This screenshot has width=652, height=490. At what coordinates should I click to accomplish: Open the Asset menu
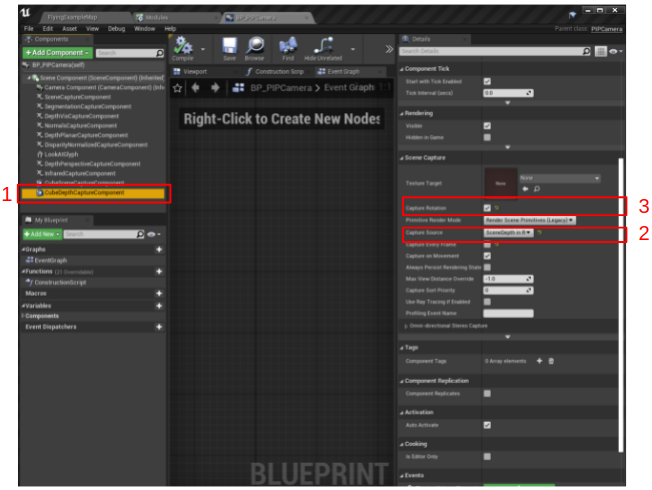pyautogui.click(x=69, y=28)
